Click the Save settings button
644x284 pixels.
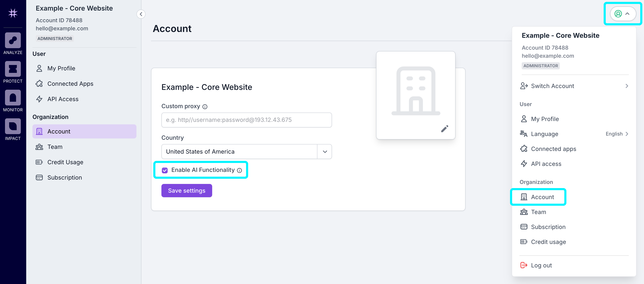tap(187, 191)
